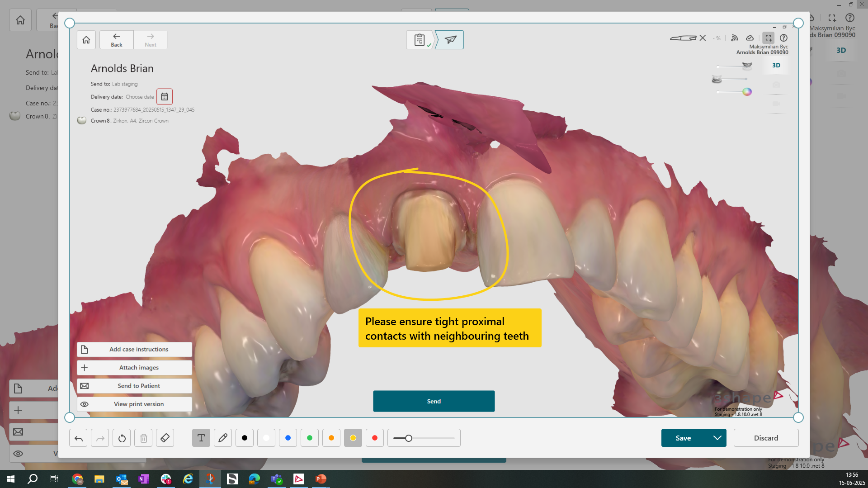Click the 'Choose date' delivery text
The image size is (868, 488).
coord(140,97)
